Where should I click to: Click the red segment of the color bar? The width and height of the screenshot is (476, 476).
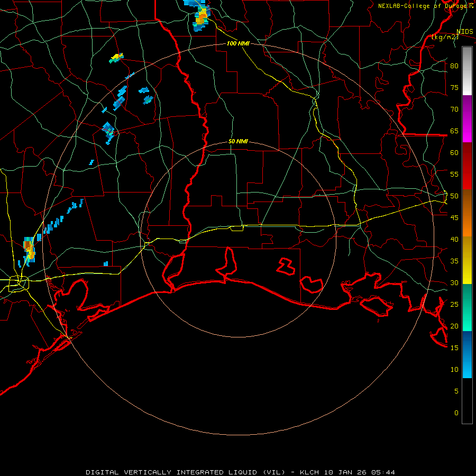467,166
